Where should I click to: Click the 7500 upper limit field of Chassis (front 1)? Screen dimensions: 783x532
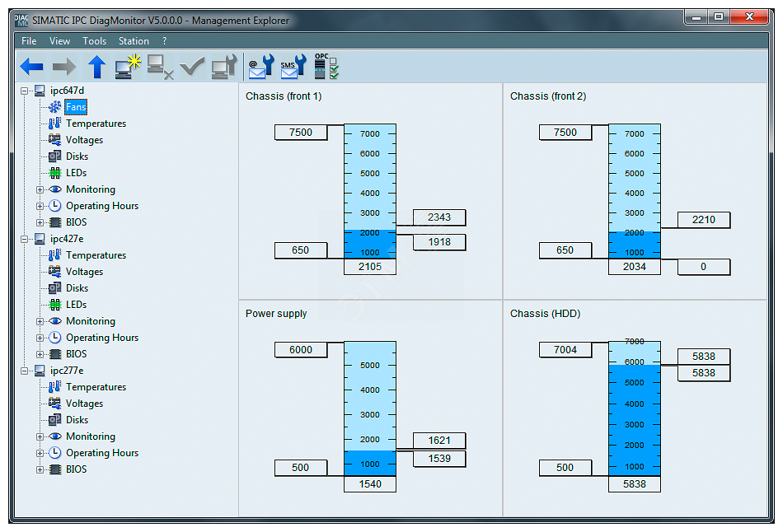[x=301, y=133]
